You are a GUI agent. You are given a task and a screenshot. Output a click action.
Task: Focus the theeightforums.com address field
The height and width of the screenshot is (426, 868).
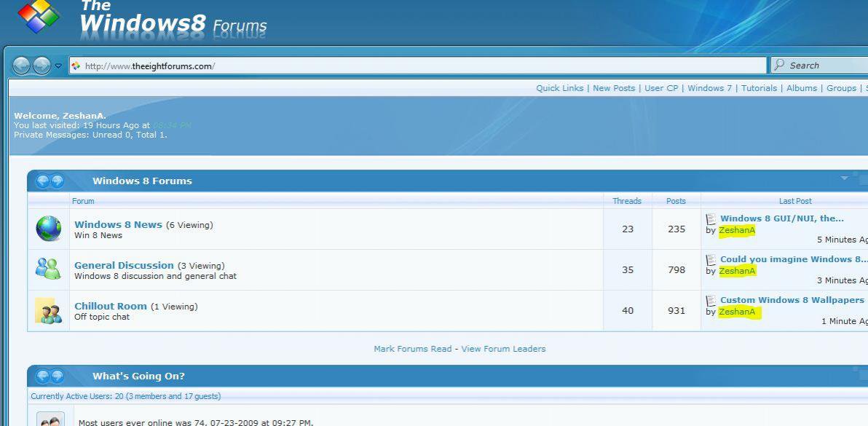(x=418, y=66)
